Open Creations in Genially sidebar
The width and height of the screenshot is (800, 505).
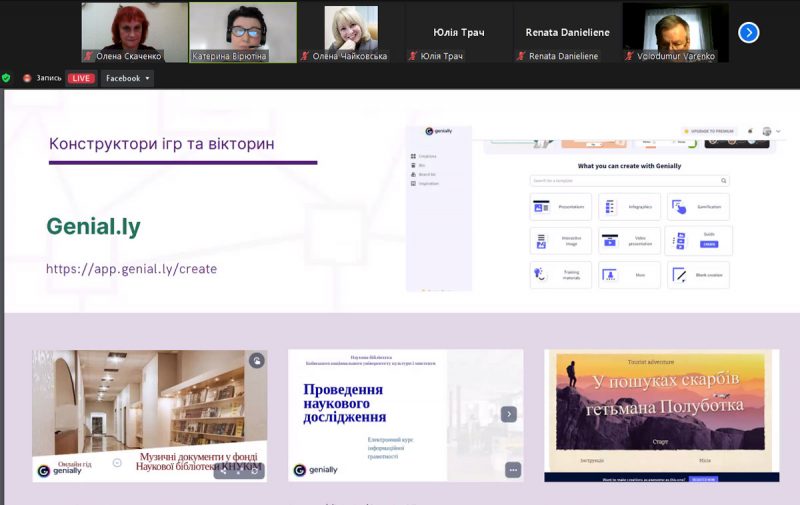coord(427,157)
